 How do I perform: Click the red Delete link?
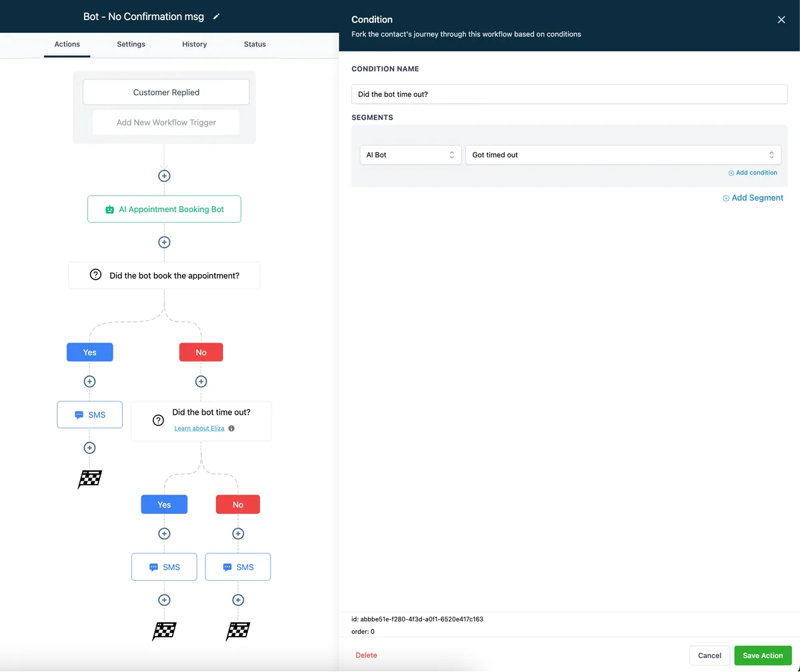pyautogui.click(x=366, y=655)
